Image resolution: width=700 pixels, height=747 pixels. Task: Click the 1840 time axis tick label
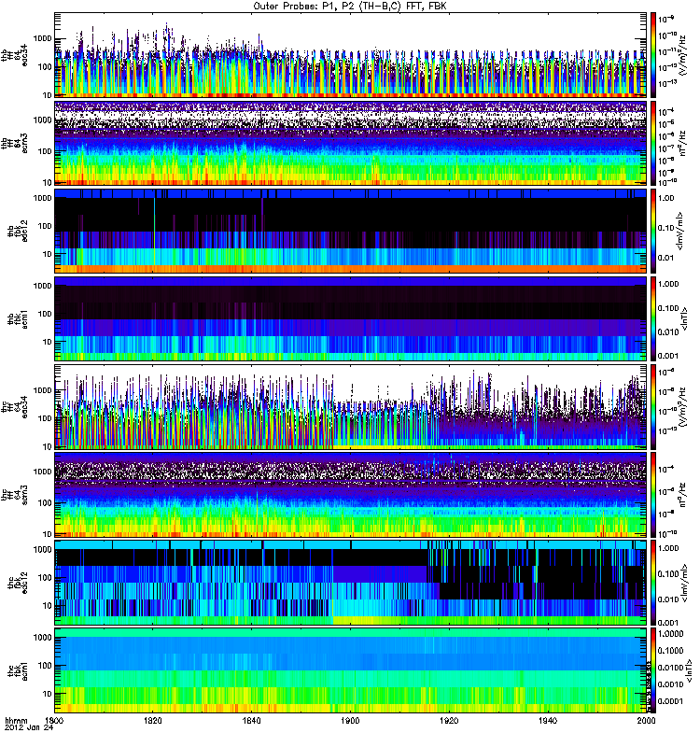click(252, 721)
